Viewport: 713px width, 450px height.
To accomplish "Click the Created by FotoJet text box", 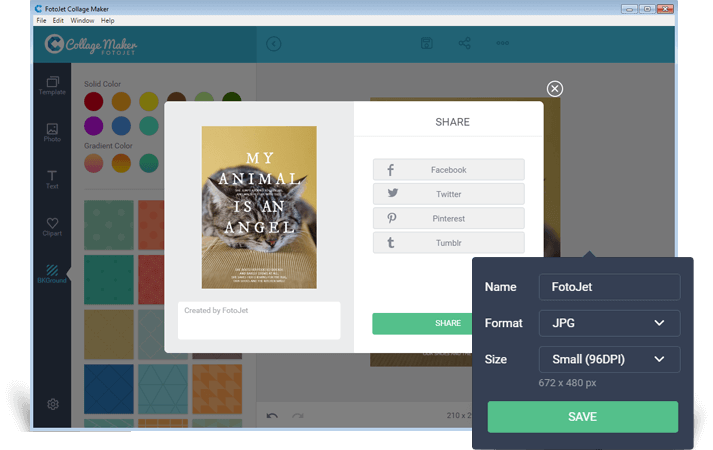I will click(259, 320).
